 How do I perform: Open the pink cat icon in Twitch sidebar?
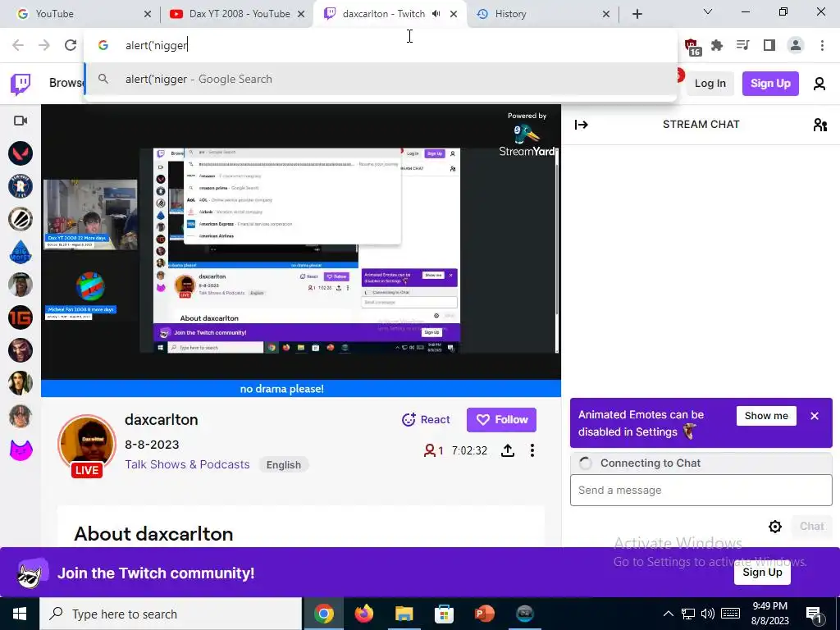click(21, 450)
